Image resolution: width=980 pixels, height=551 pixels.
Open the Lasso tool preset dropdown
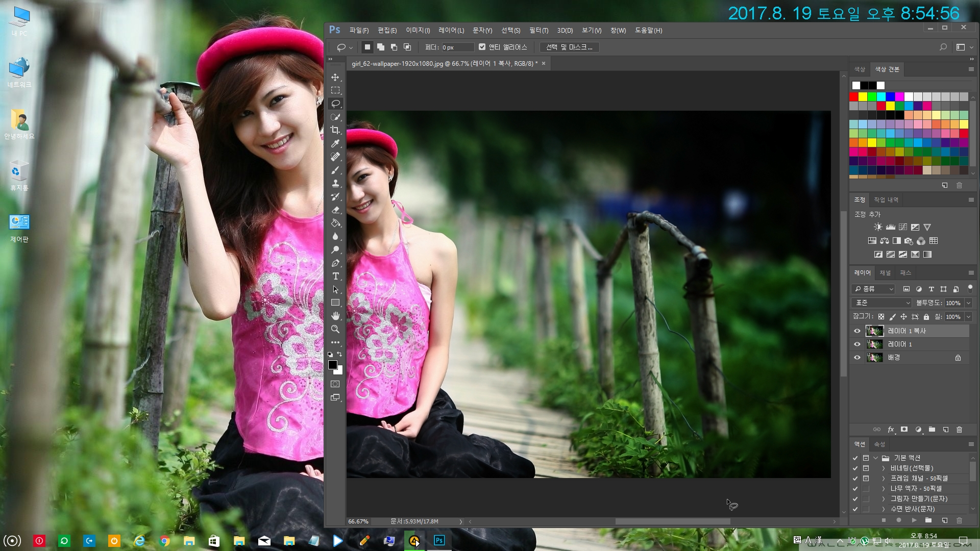[351, 47]
